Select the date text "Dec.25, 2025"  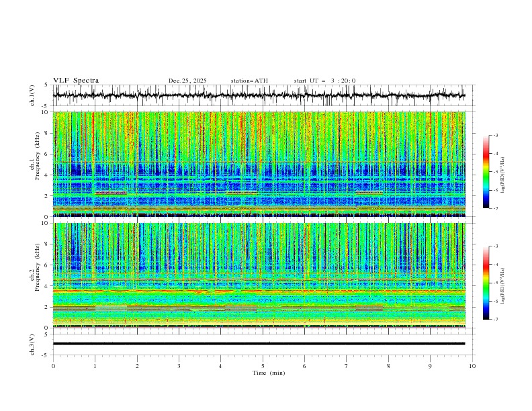[x=187, y=81]
